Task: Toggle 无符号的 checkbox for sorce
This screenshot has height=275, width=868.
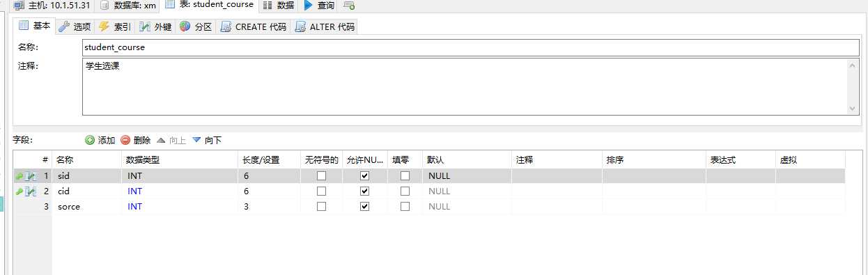Action: pos(321,207)
